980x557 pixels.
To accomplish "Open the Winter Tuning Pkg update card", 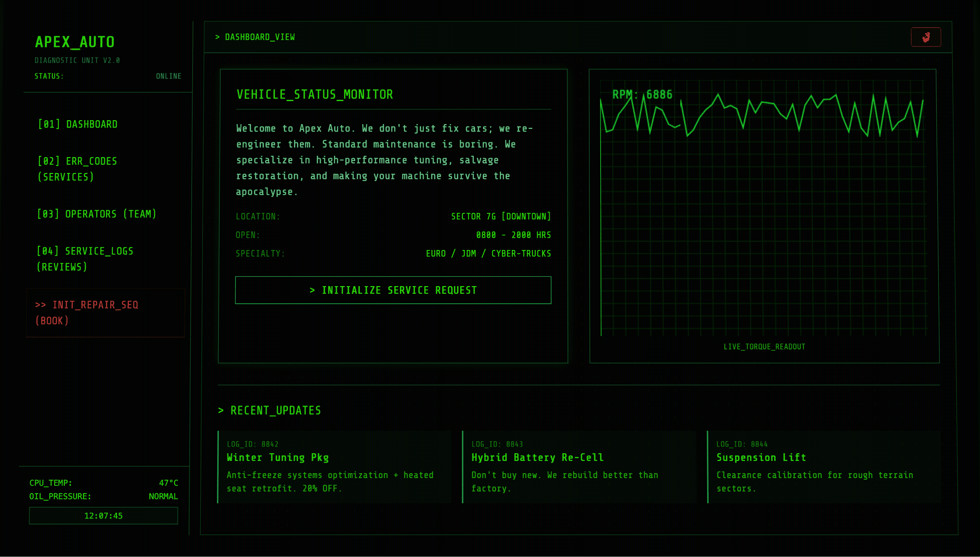I will coord(335,466).
